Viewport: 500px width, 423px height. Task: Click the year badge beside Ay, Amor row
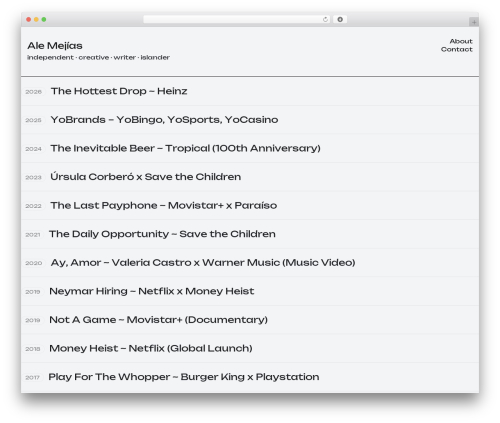(x=34, y=263)
